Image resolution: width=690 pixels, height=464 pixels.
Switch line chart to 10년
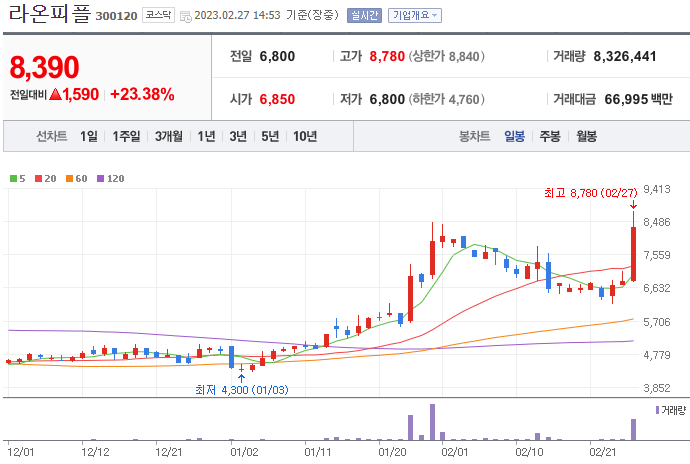coord(305,136)
